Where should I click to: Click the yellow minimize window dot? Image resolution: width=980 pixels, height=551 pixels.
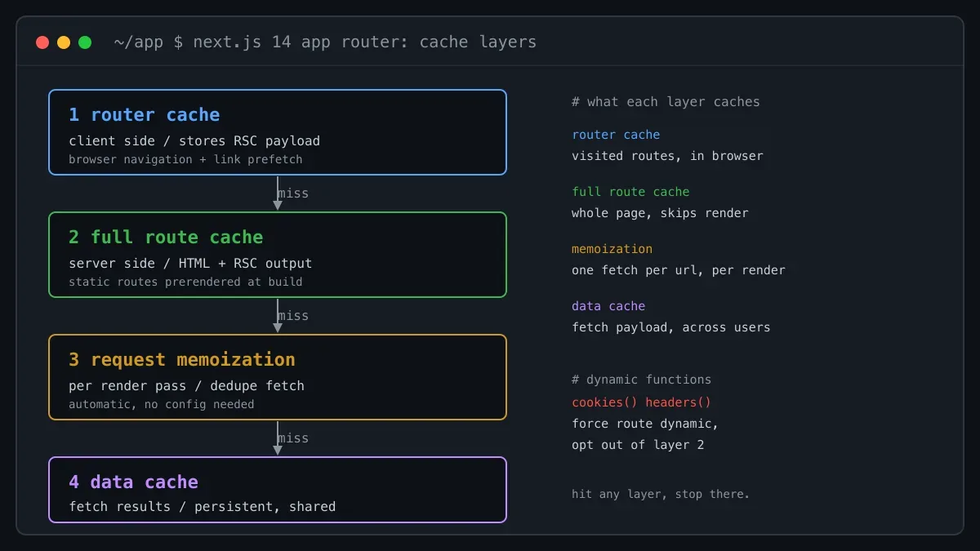point(64,42)
